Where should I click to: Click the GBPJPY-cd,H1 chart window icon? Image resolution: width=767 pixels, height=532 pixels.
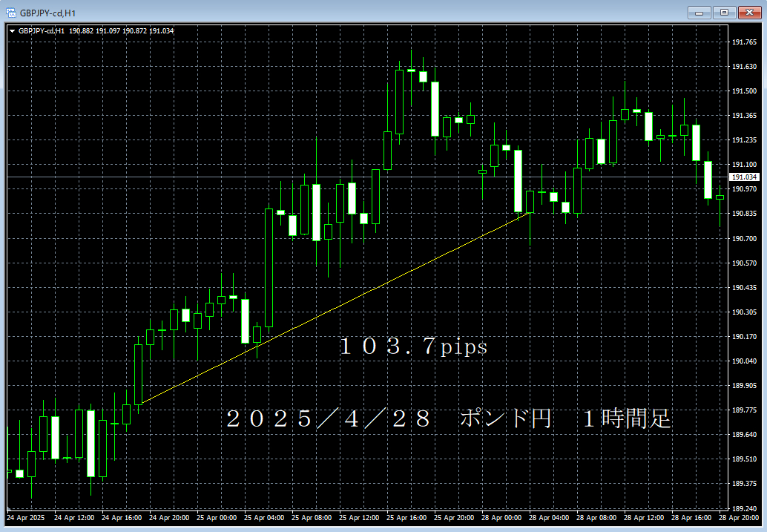[10, 13]
